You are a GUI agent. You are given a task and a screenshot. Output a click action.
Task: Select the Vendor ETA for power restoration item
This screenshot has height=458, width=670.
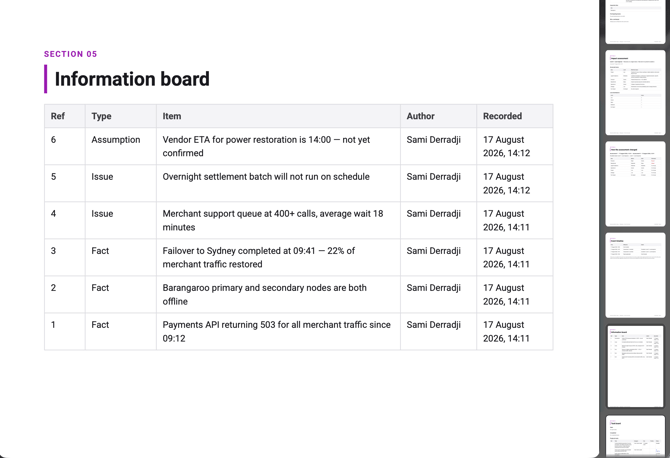(266, 146)
